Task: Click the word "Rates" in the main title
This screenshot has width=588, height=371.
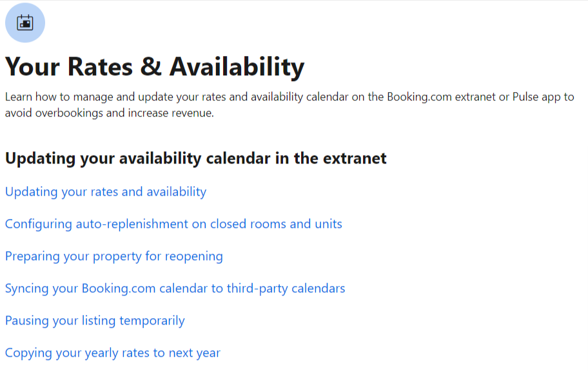Action: (101, 67)
